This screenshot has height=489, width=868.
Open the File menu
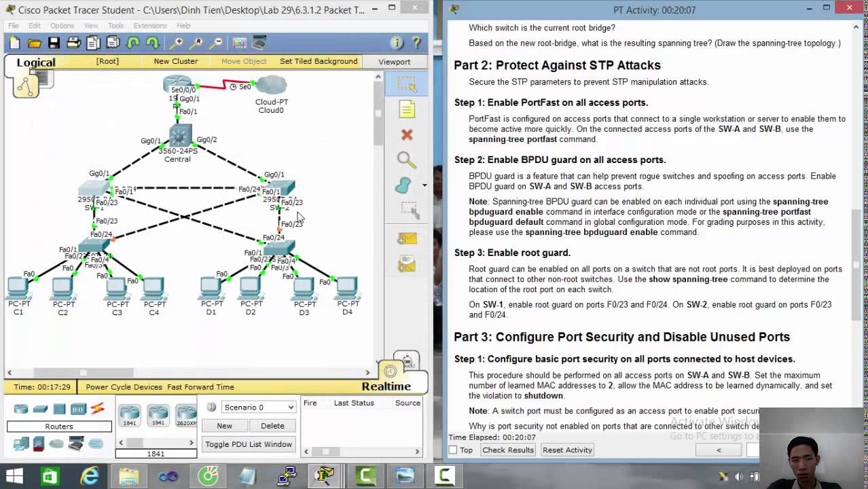(x=14, y=26)
